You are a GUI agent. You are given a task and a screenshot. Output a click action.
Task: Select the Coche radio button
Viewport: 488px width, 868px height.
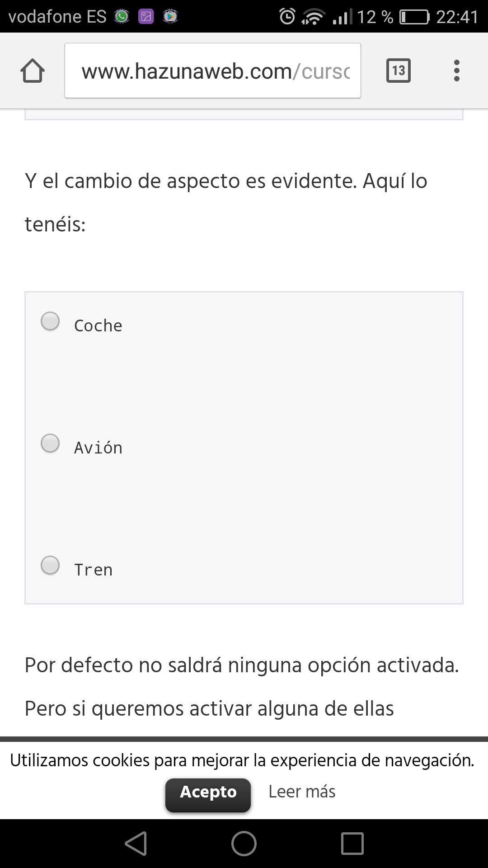pyautogui.click(x=50, y=321)
